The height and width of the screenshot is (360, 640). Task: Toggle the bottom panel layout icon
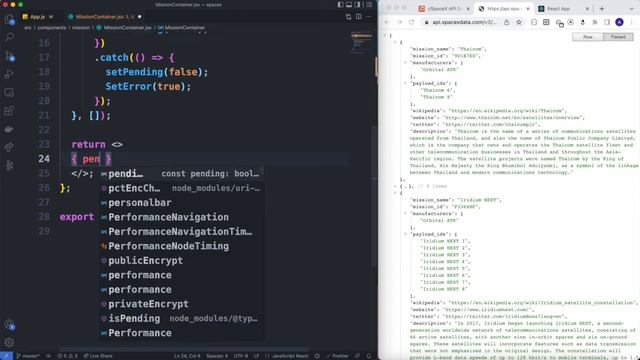click(349, 5)
